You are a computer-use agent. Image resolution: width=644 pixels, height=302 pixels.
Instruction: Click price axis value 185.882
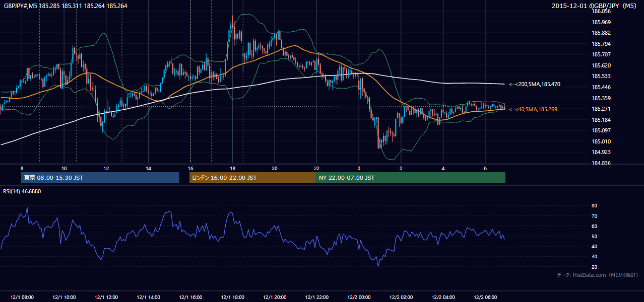point(602,33)
